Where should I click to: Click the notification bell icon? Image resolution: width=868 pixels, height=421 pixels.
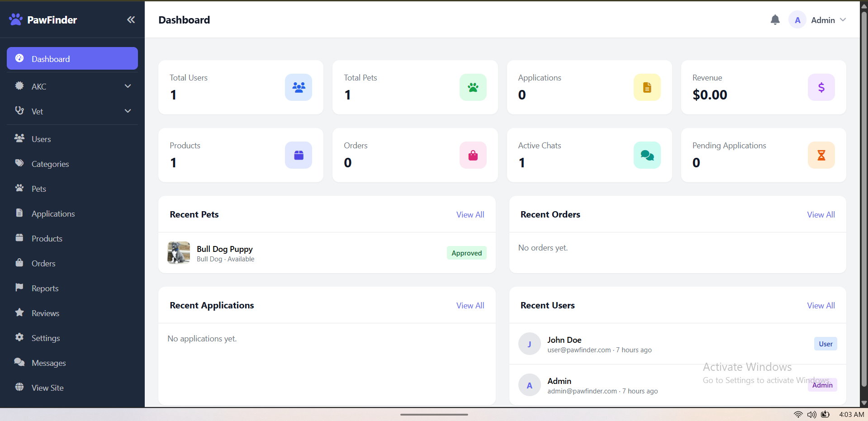point(775,19)
